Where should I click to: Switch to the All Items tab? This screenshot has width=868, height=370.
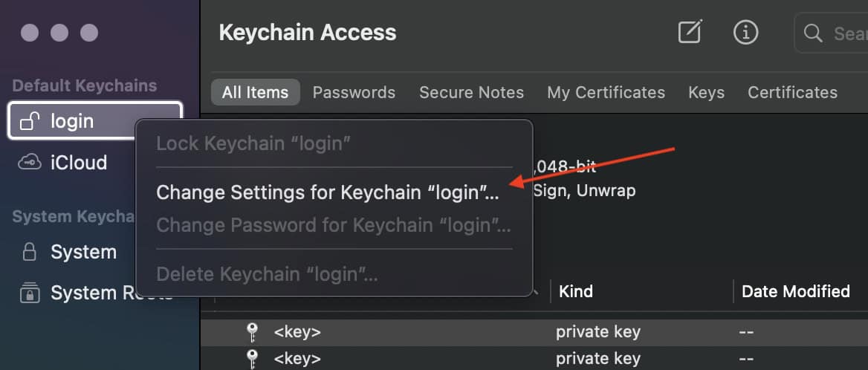coord(255,93)
